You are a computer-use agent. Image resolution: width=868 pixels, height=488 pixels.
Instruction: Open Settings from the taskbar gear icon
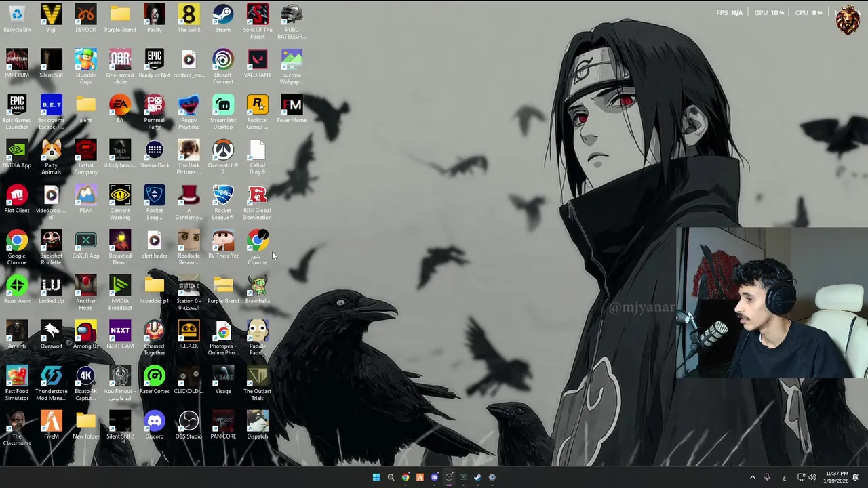[x=492, y=477]
